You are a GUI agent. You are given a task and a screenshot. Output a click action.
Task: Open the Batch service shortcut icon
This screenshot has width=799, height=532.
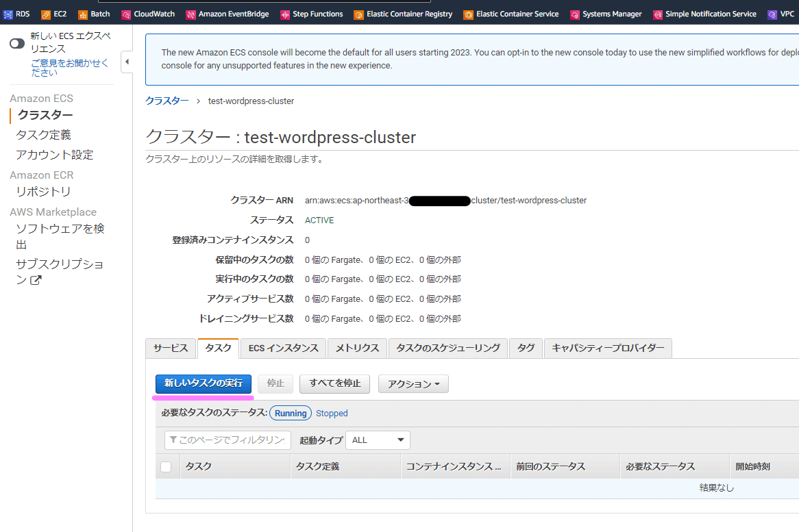pos(82,15)
